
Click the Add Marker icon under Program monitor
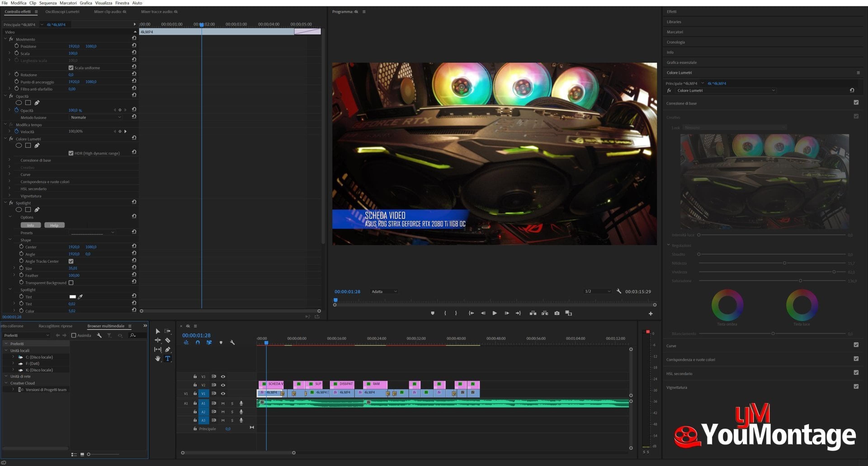click(433, 313)
